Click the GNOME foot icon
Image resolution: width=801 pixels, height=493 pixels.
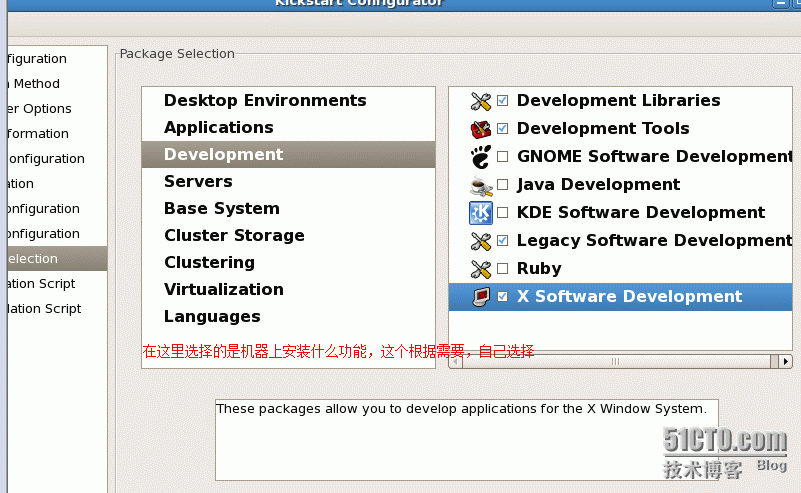(x=481, y=157)
